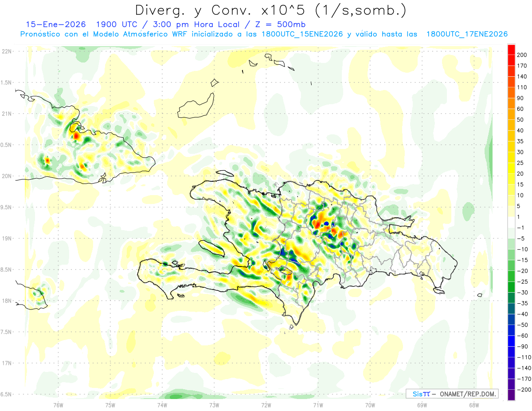Click the "19N" latitude label
The image size is (532, 411).
(x=7, y=239)
